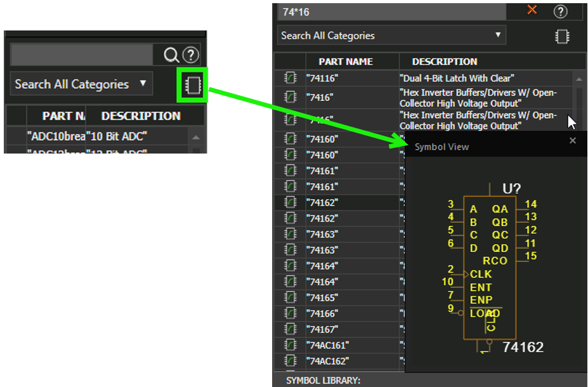588x387 pixels.
Task: Click the magnifier search icon in the ADC panel
Action: pyautogui.click(x=171, y=55)
